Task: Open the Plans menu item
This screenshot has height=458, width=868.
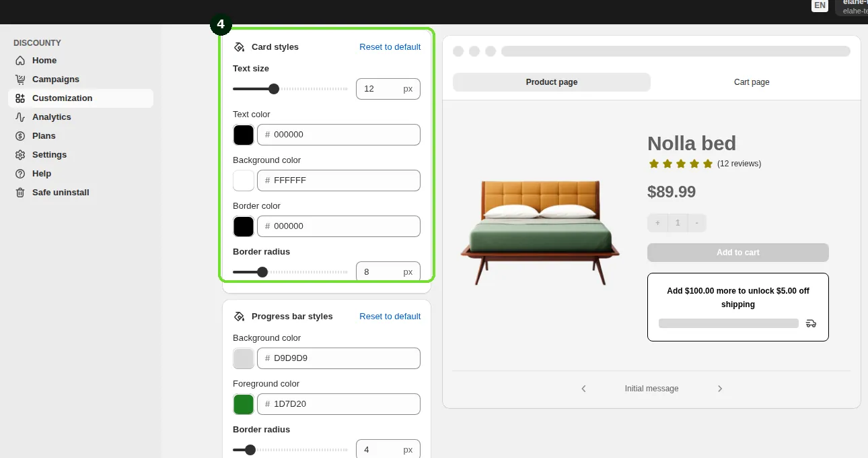Action: click(x=81, y=136)
